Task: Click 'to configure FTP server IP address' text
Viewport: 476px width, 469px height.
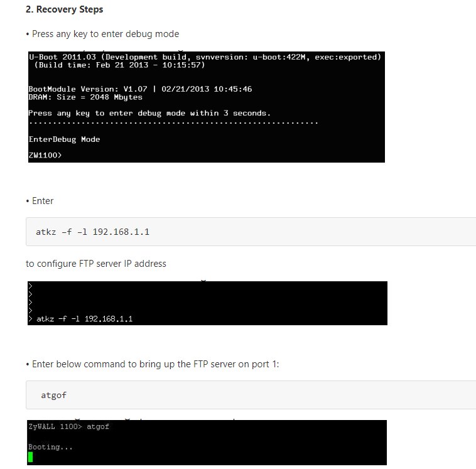Action: (x=96, y=264)
